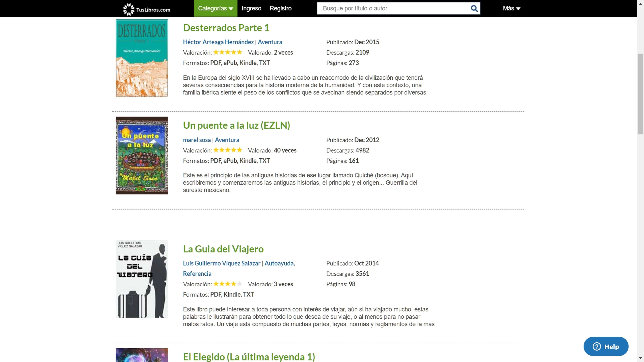Screen dimensions: 644x362
Task: Click star rating of Desterrados Parte 1
Action: (x=228, y=52)
